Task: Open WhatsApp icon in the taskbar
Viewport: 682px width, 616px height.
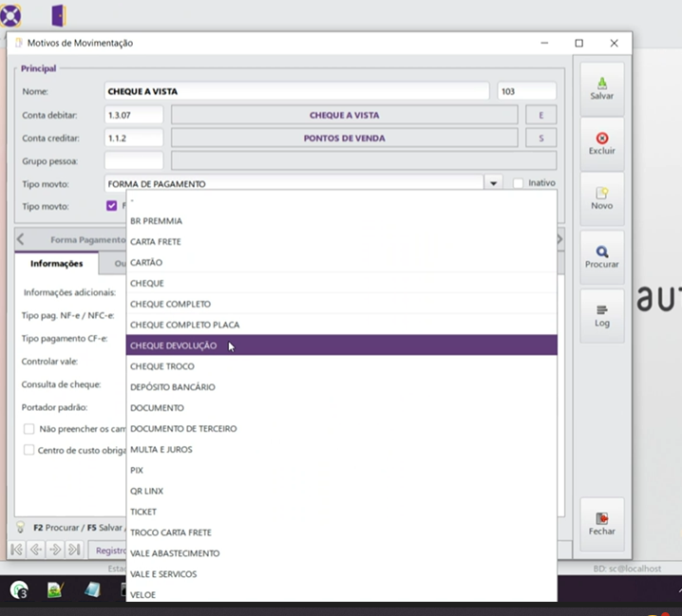Action: point(19,590)
